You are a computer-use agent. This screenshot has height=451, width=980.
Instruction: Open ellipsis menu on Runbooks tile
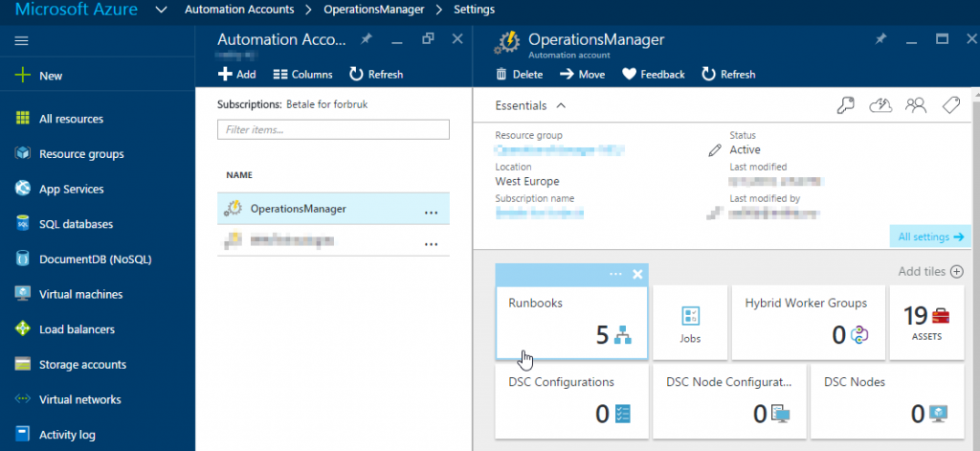615,274
